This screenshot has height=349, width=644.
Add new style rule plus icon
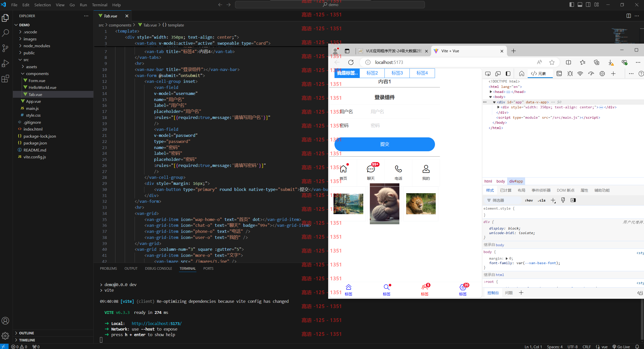click(x=553, y=201)
